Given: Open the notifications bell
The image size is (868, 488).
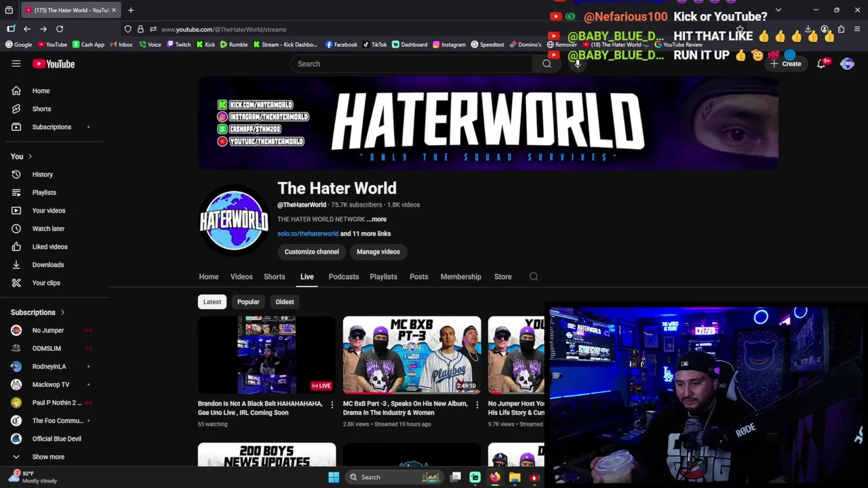Looking at the screenshot, I should (x=822, y=63).
